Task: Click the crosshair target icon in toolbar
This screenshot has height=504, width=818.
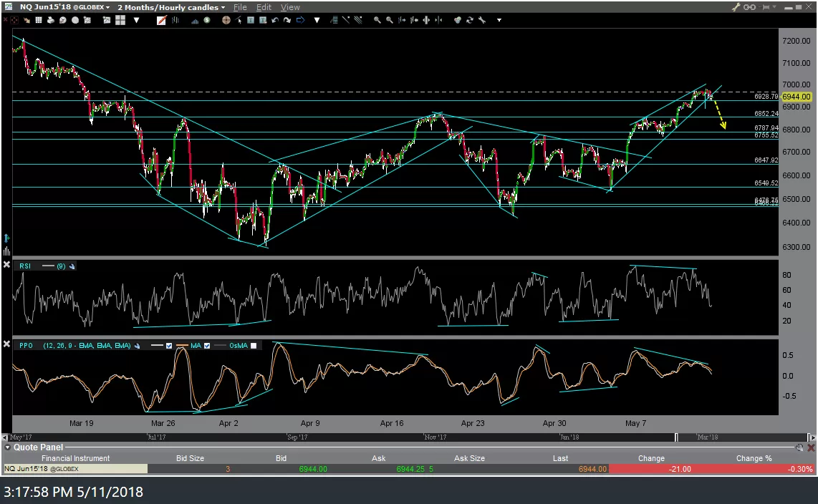Action: (14, 20)
